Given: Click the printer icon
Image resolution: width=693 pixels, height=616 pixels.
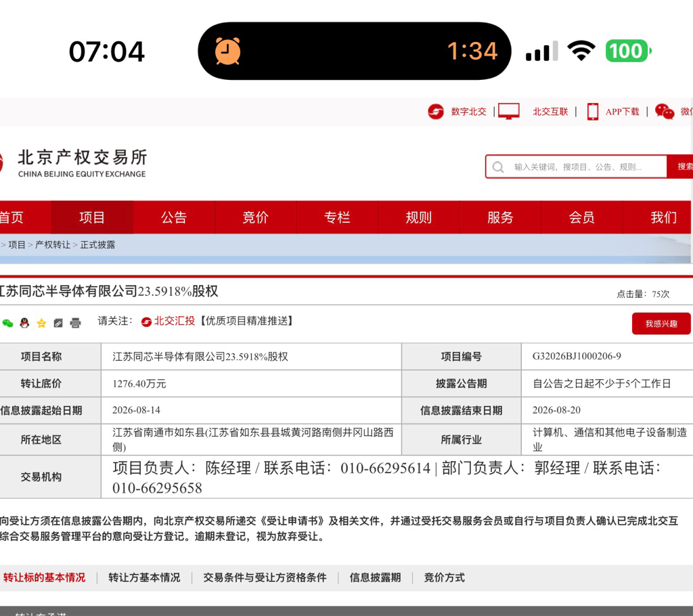Looking at the screenshot, I should [76, 324].
